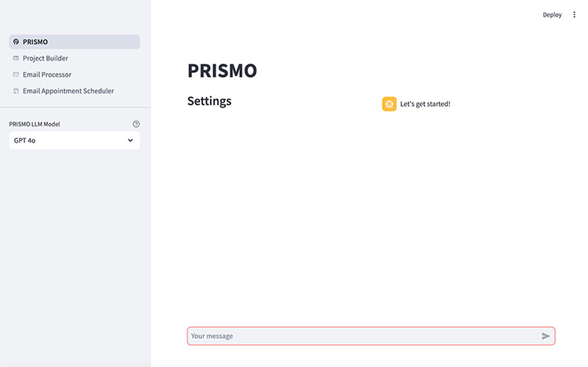
Task: Select the PRISMO label in sidebar navigation
Action: pos(34,42)
